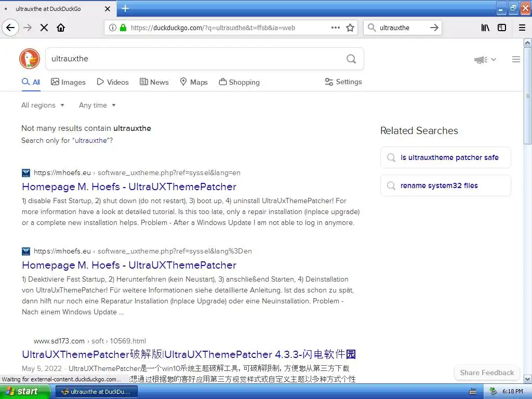Click magnifier icon beside 'rename system32 files'

391,185
